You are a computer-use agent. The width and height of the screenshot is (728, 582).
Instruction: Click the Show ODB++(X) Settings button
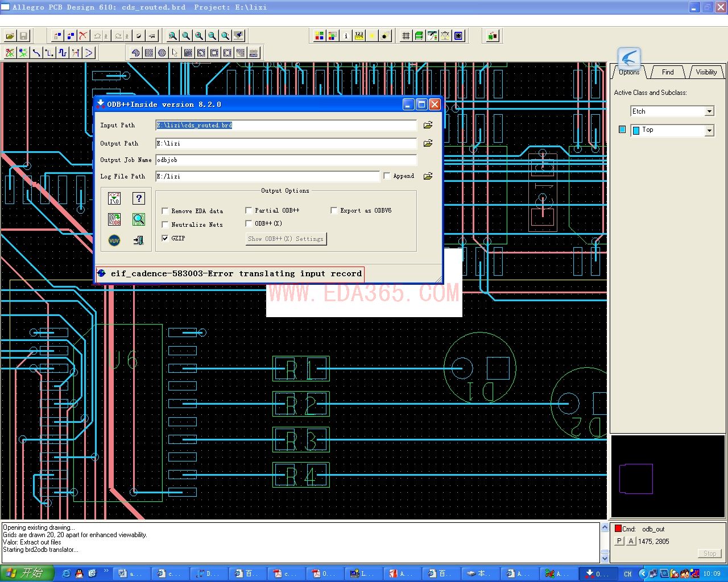point(286,239)
